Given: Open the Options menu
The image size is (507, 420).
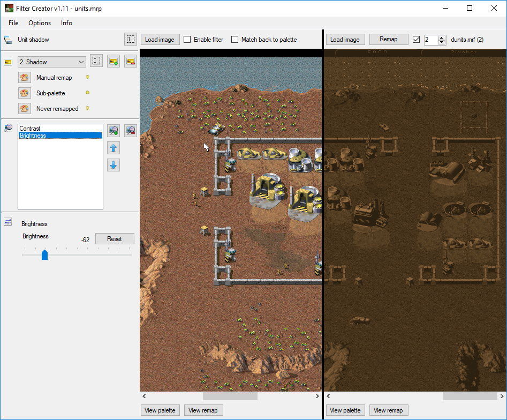Looking at the screenshot, I should tap(40, 23).
